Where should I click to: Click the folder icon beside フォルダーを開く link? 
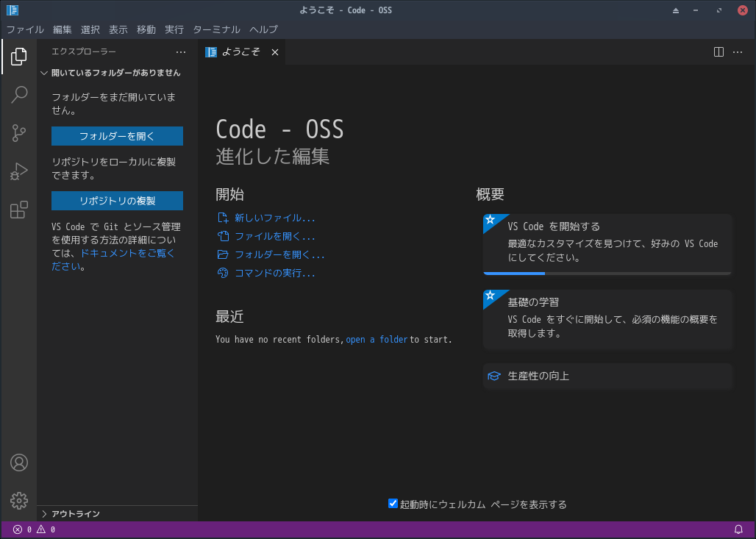[223, 254]
